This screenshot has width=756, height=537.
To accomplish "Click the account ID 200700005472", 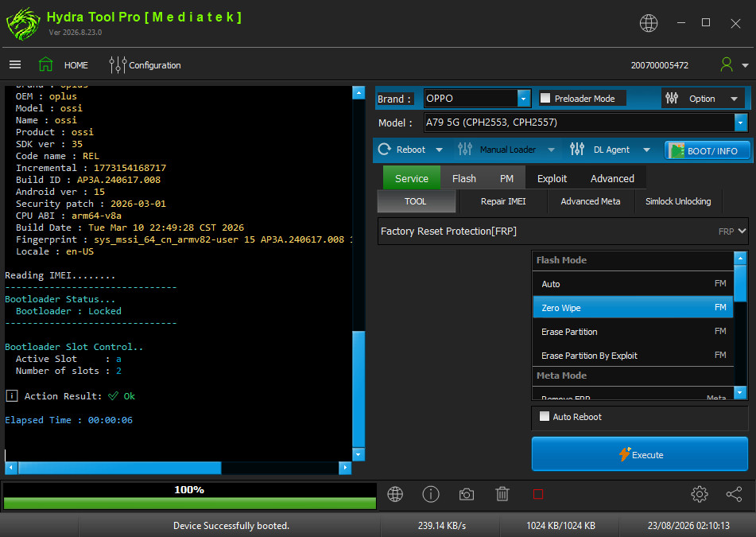I will (x=659, y=65).
